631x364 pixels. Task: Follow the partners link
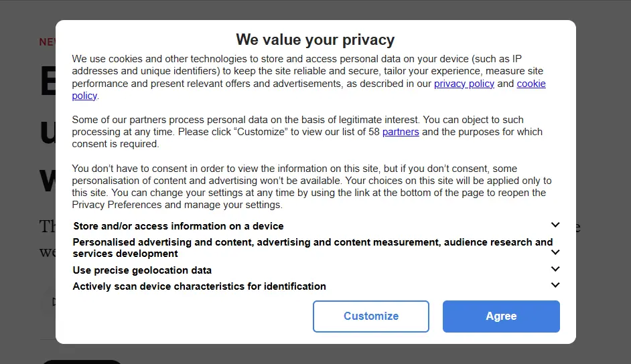pyautogui.click(x=401, y=132)
